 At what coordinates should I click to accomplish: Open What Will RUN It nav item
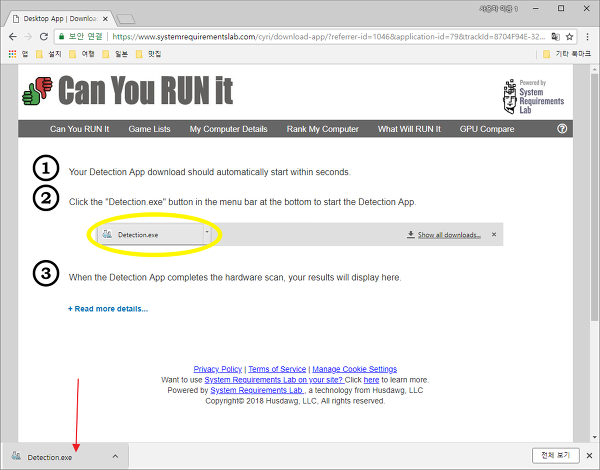[409, 129]
